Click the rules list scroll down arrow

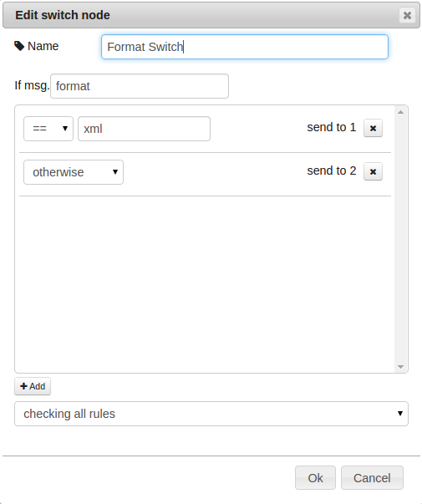click(x=400, y=367)
